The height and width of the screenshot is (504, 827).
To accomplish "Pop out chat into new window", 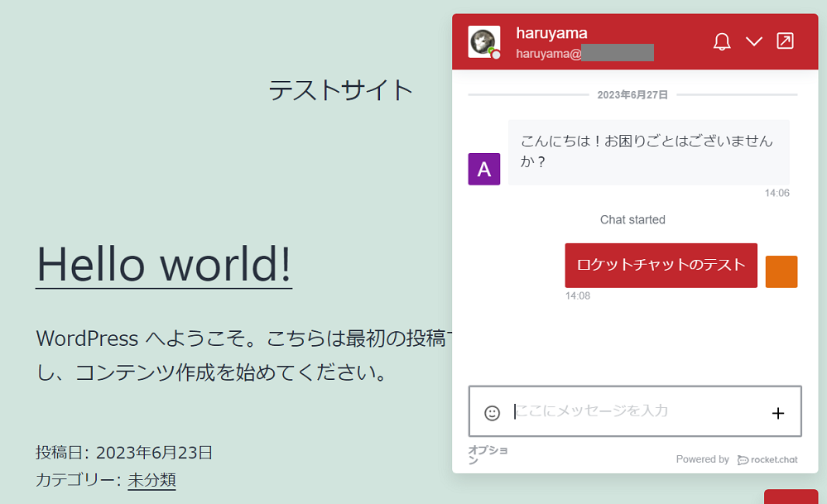I will (x=784, y=41).
